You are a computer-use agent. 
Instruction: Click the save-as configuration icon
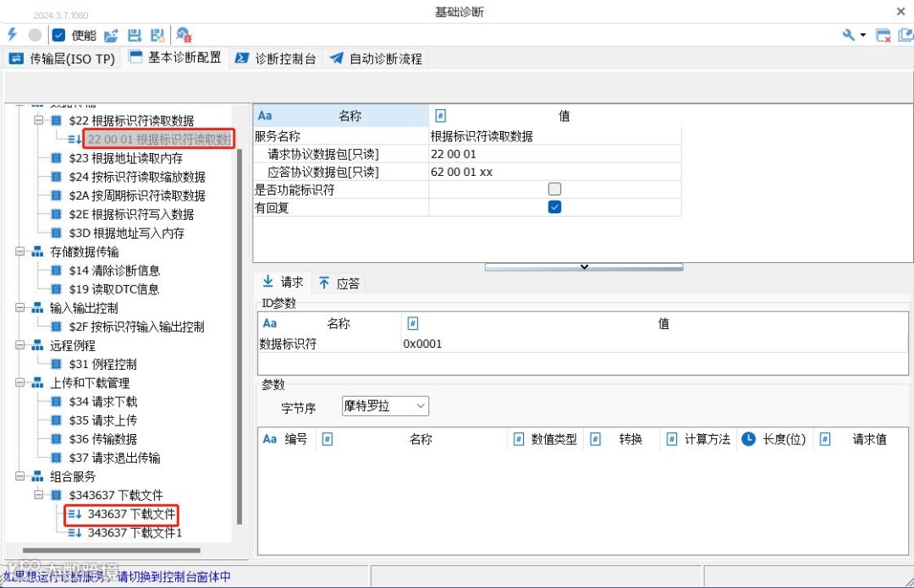coord(157,36)
